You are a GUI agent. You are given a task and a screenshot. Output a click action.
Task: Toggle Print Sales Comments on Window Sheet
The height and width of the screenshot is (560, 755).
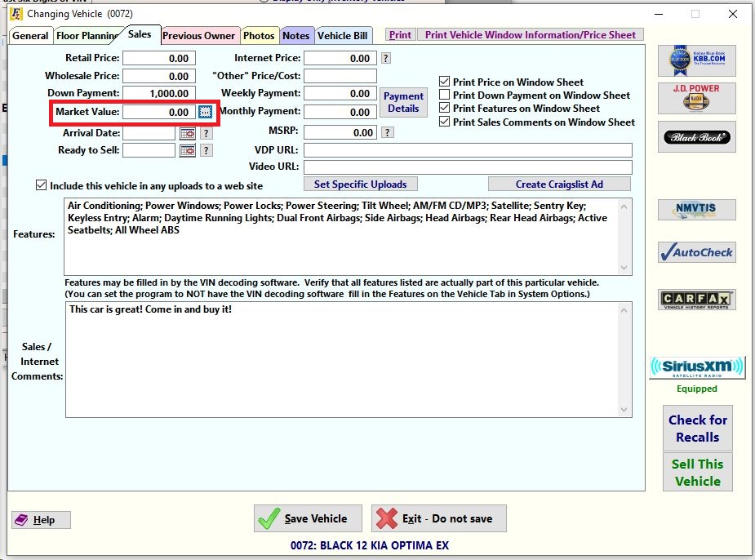click(x=444, y=122)
